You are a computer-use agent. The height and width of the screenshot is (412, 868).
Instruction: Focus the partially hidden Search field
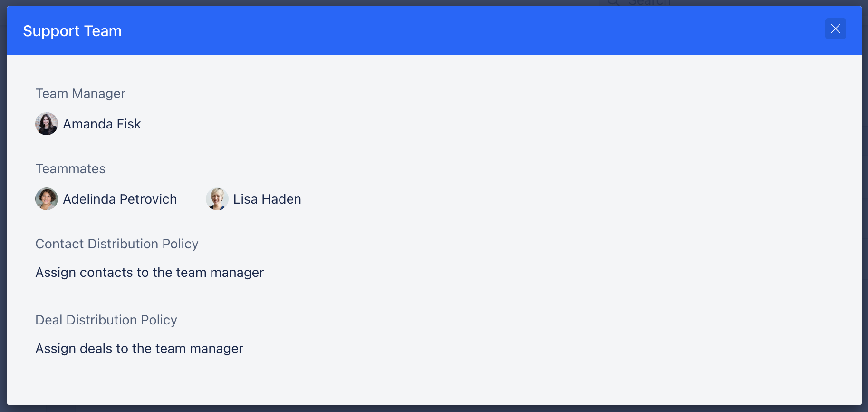coord(649,2)
